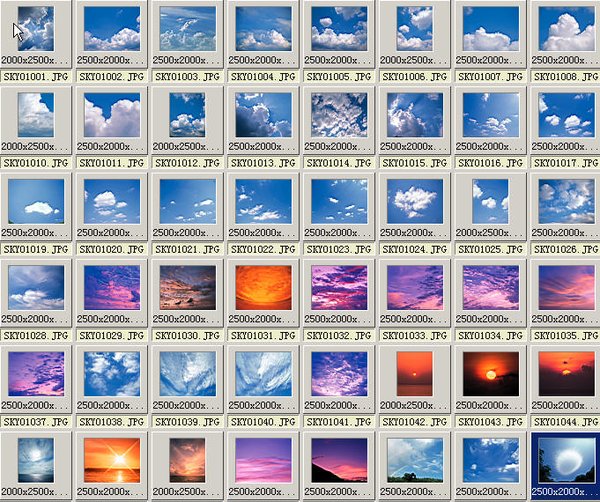Image resolution: width=600 pixels, height=502 pixels.
Task: Click the SKY01019.JPG single cloud image
Action: 36,201
